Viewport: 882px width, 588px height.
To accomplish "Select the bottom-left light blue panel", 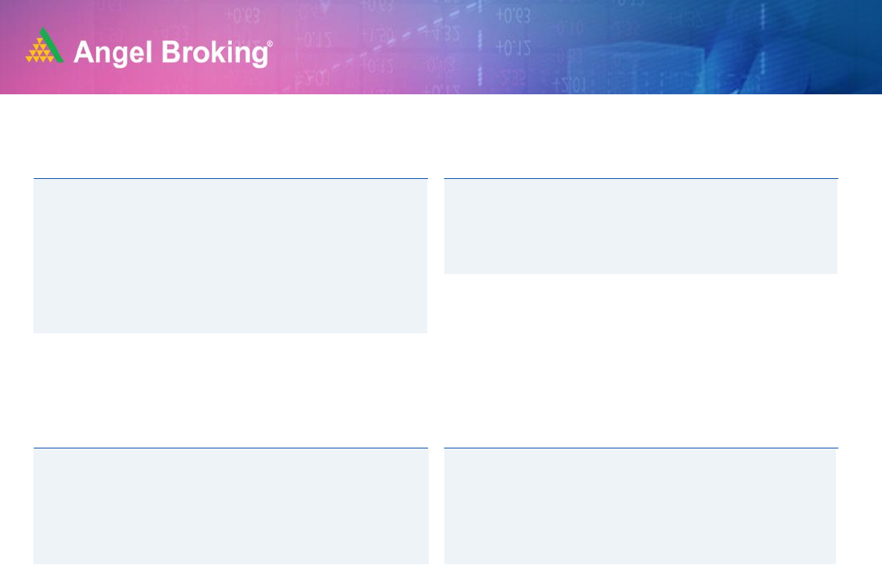I will click(x=230, y=506).
